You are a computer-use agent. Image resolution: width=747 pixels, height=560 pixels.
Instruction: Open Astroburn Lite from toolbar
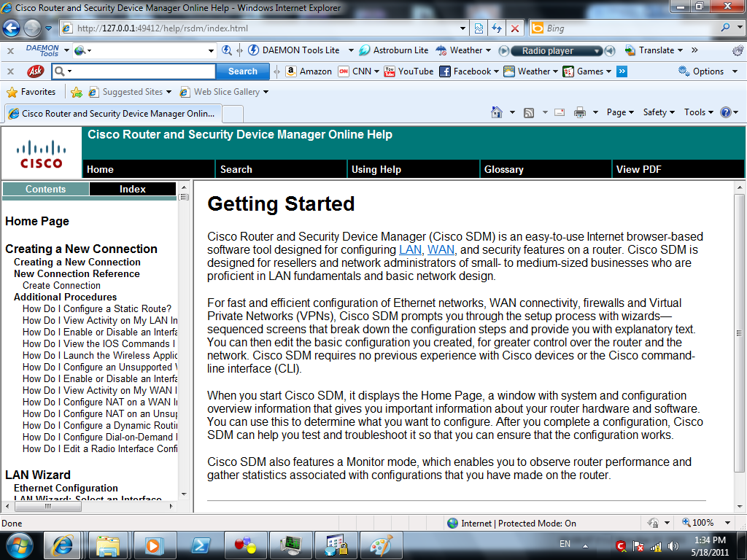pos(393,50)
